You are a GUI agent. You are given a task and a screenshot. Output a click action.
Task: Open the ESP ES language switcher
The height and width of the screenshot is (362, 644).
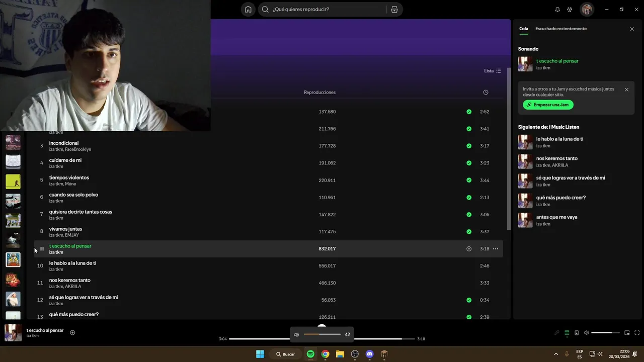(580, 354)
